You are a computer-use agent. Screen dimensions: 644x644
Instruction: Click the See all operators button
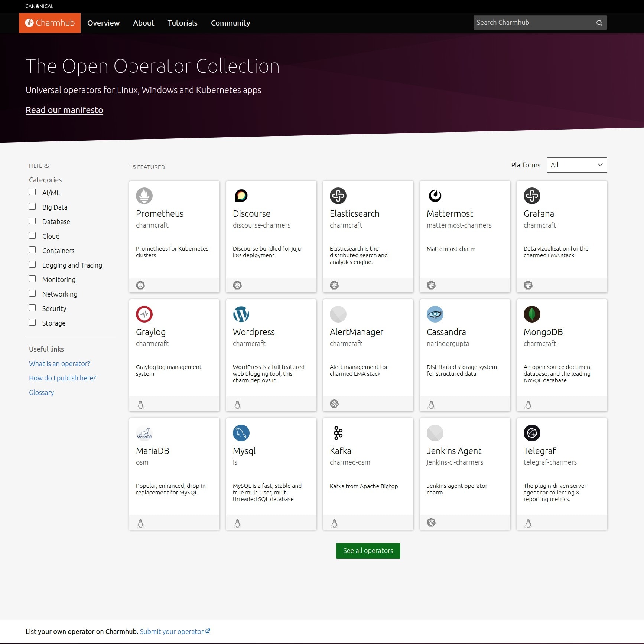tap(368, 551)
